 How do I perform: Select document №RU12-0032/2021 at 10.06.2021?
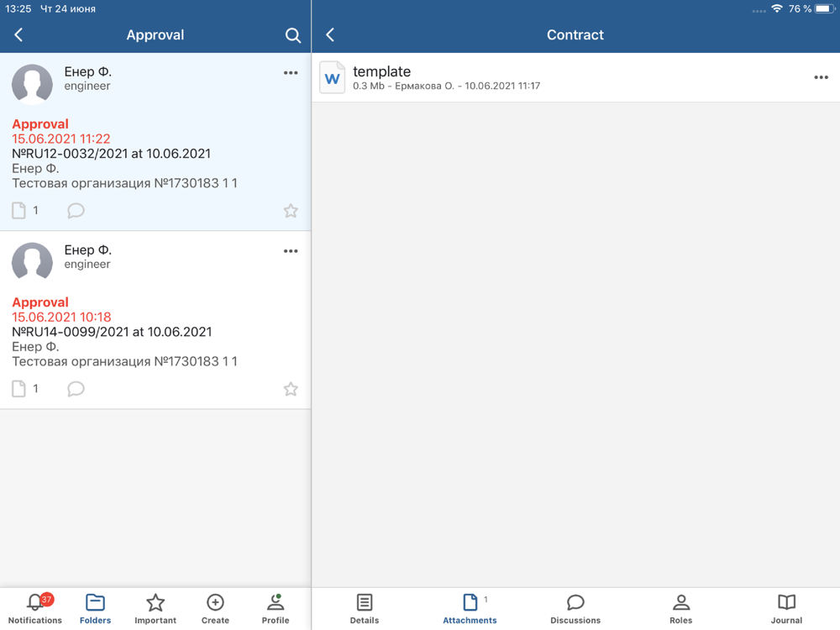point(112,154)
